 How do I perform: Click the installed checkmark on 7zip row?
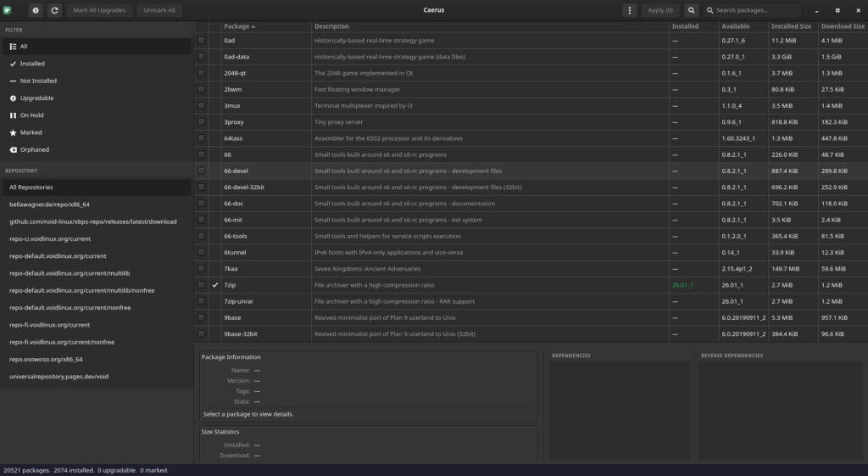[x=214, y=285]
